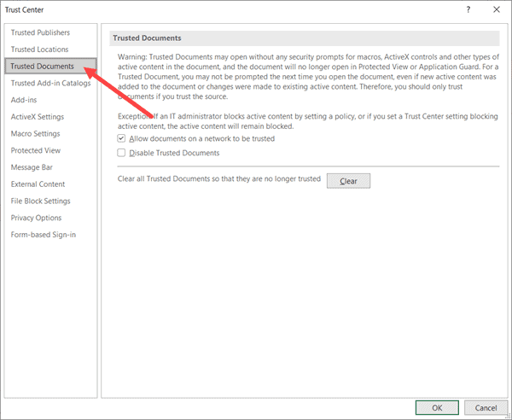This screenshot has height=420, width=512.
Task: Open Privacy Options section
Action: click(x=36, y=218)
